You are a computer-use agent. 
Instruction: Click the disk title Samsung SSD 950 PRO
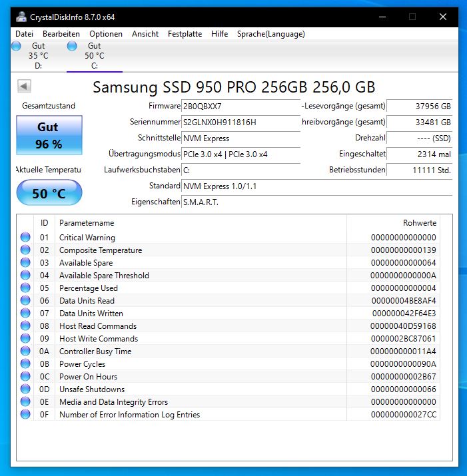coord(234,87)
